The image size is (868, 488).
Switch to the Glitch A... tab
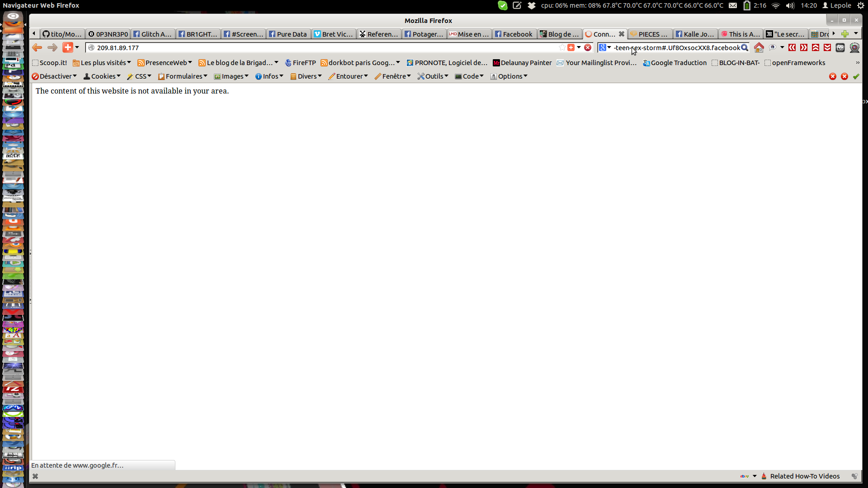(x=153, y=34)
